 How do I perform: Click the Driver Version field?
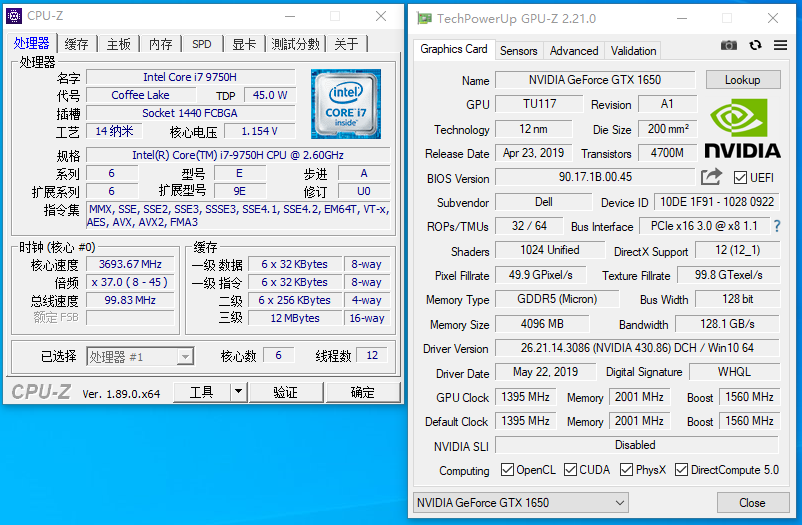[637, 348]
